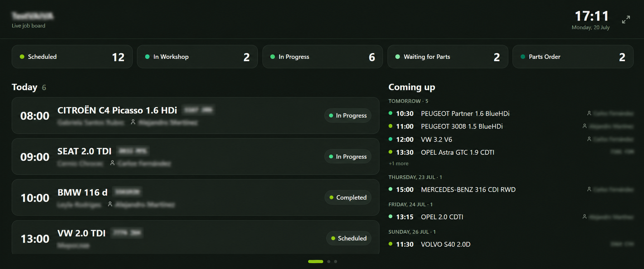The width and height of the screenshot is (644, 269).
Task: Click the FRIDAY, 24 JUL group header
Action: click(x=411, y=205)
